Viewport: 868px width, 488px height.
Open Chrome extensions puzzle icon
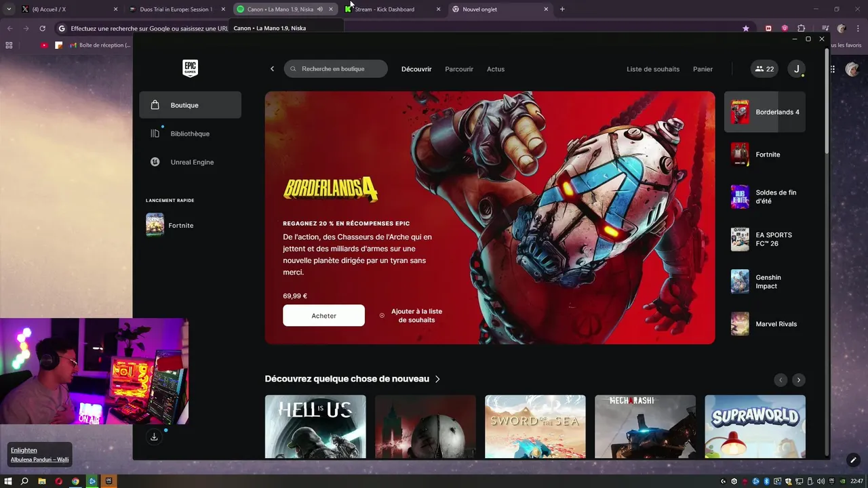coord(801,28)
